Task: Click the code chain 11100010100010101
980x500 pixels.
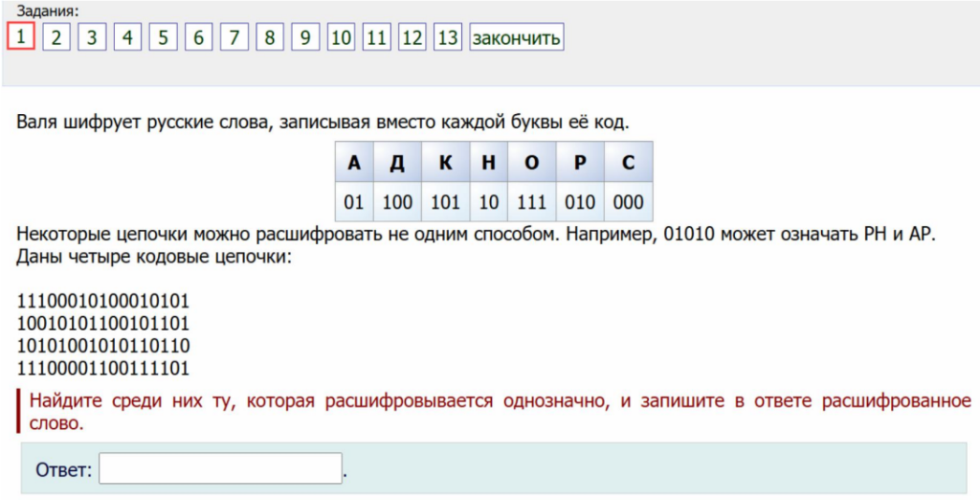Action: [x=102, y=302]
